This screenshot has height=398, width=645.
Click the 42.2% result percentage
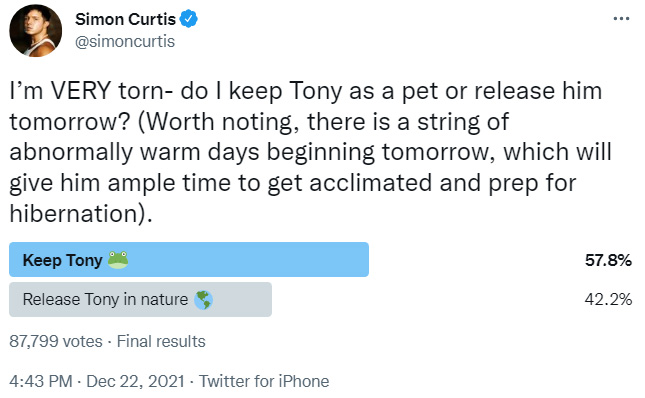point(608,299)
